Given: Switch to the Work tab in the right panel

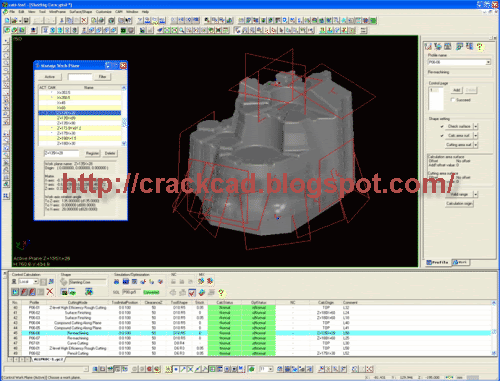Looking at the screenshot, I should [x=461, y=262].
